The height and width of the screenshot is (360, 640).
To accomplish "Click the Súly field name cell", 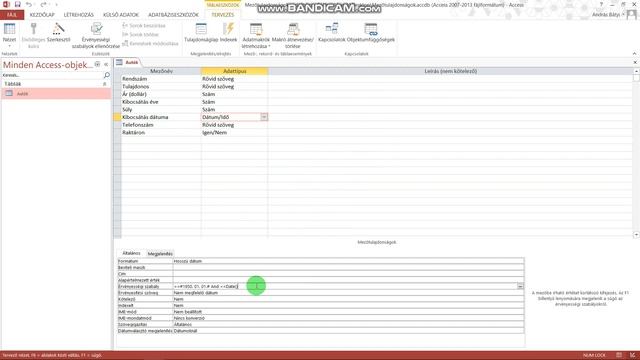I will (161, 109).
